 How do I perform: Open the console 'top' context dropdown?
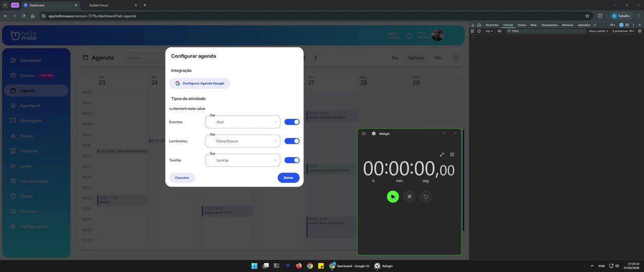[490, 31]
